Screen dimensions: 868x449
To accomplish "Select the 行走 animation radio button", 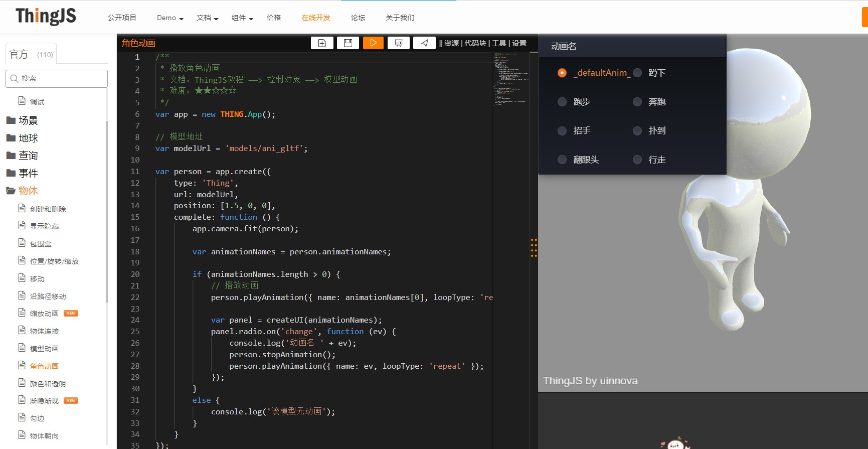I will [637, 160].
